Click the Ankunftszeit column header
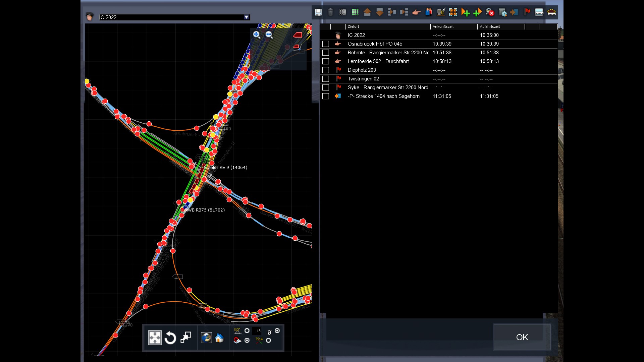 443,26
